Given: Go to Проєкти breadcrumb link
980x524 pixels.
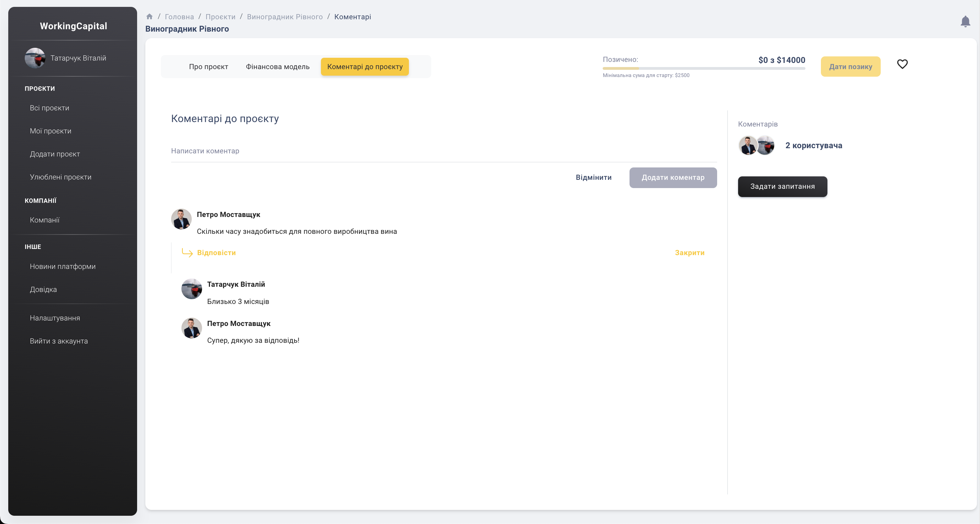Looking at the screenshot, I should point(220,17).
